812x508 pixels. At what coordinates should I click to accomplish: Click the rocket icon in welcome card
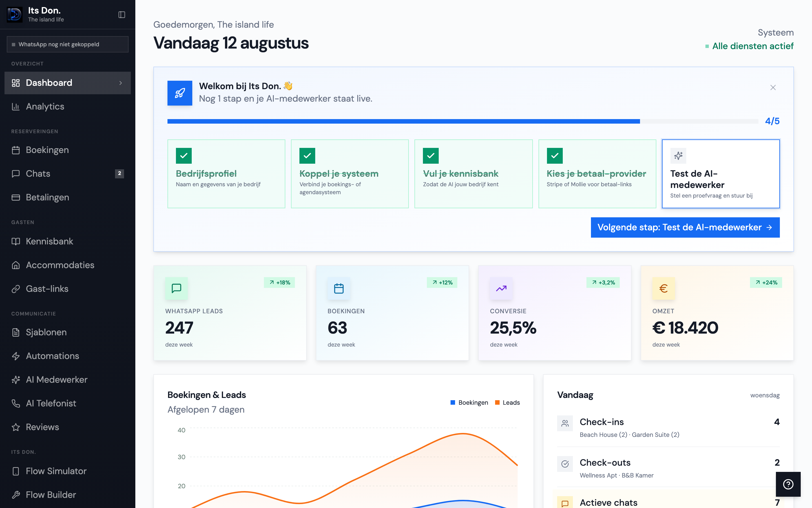[180, 93]
